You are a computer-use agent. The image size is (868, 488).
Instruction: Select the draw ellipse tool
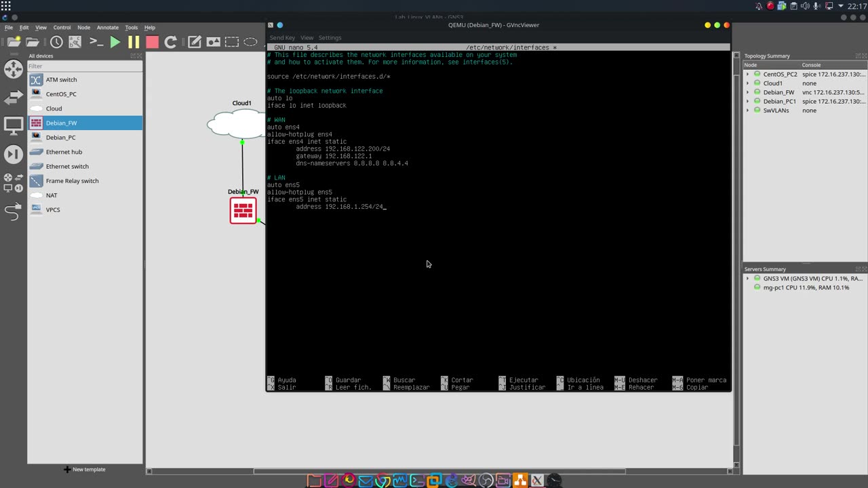click(251, 42)
